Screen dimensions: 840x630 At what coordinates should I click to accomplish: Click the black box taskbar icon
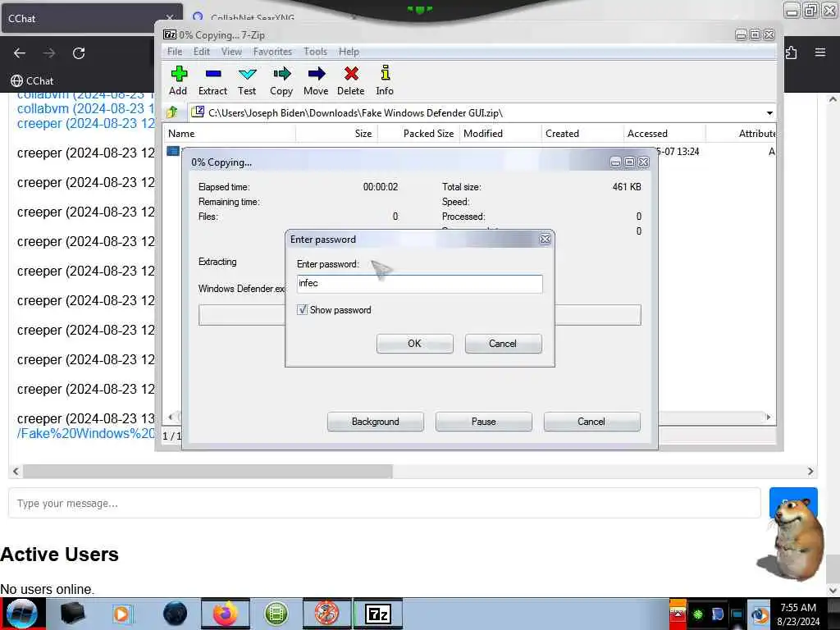(x=73, y=614)
